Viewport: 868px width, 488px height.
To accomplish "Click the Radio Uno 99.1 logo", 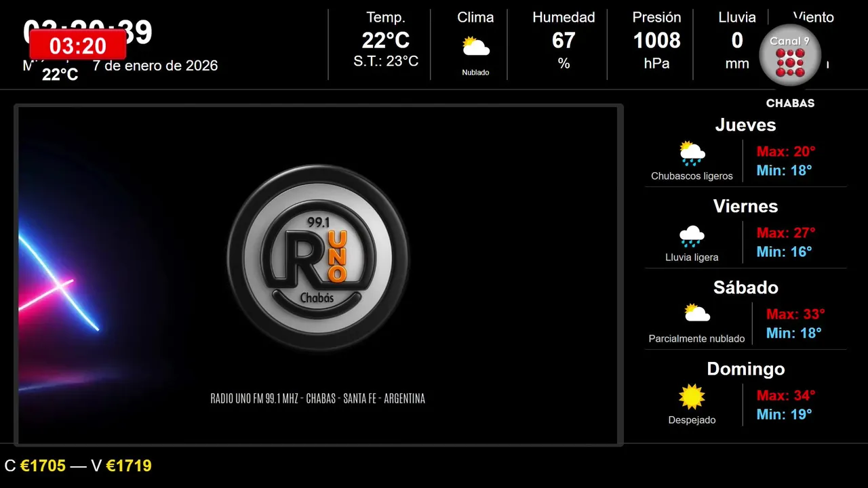I will [317, 258].
